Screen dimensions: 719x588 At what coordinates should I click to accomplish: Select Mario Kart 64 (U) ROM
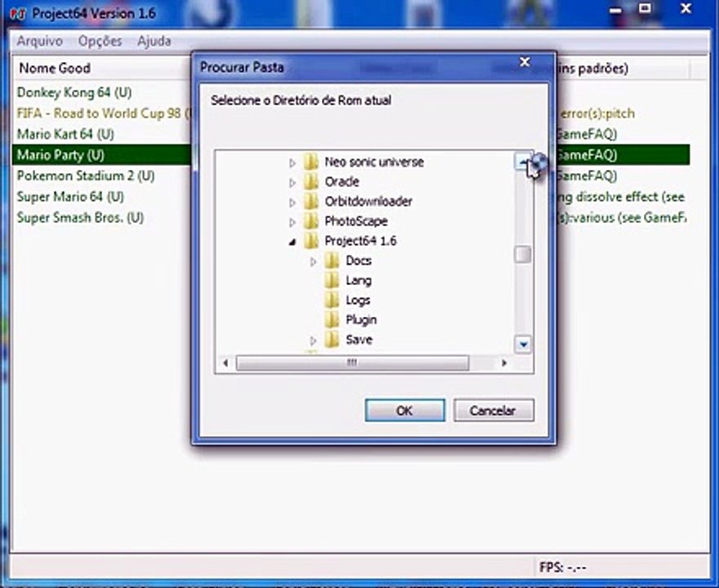coord(65,134)
